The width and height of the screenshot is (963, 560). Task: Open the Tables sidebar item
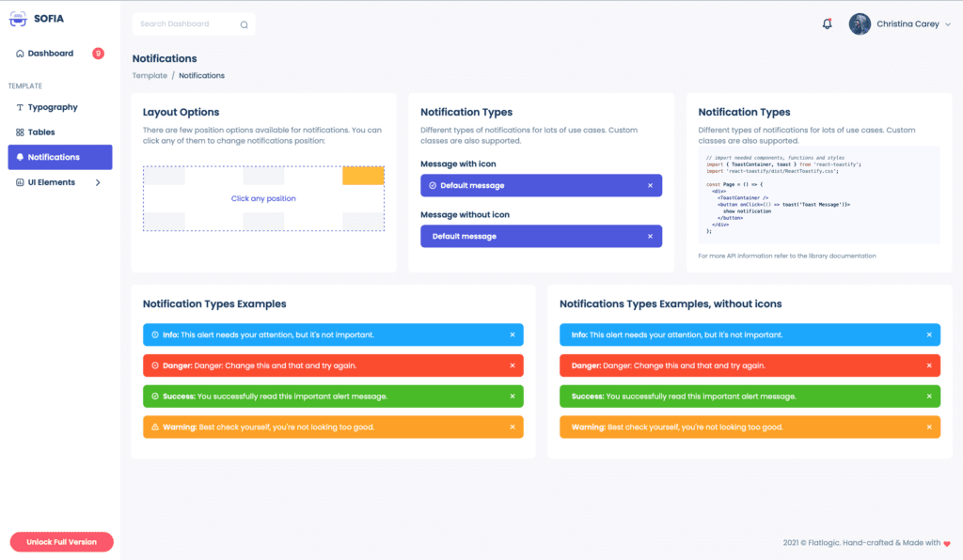click(x=59, y=132)
